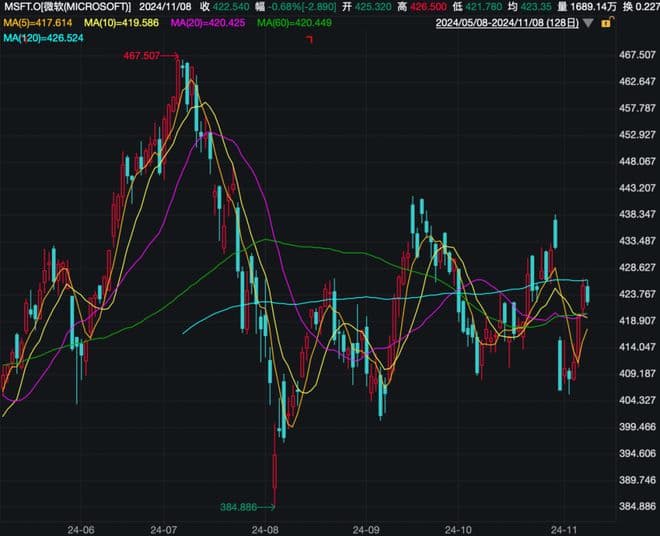Click the 467.507 high price marker

pos(143,57)
